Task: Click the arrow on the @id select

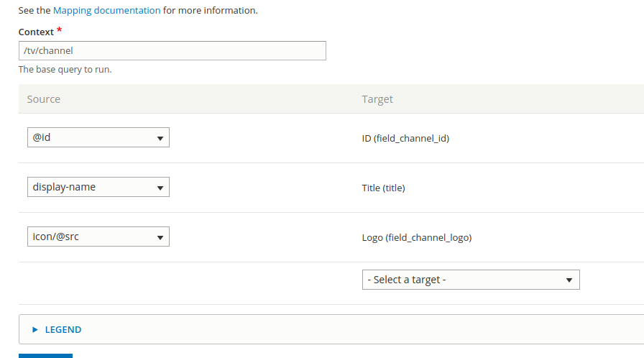Action: point(160,138)
